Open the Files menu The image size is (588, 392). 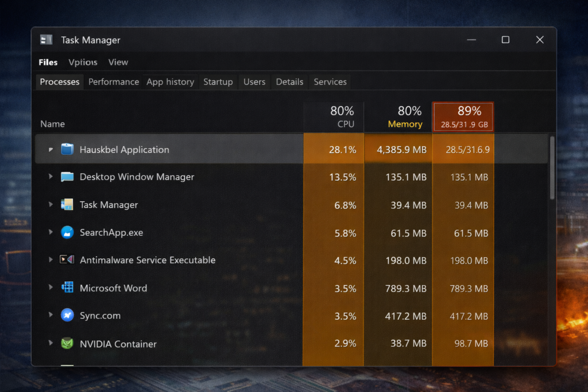[x=48, y=62]
